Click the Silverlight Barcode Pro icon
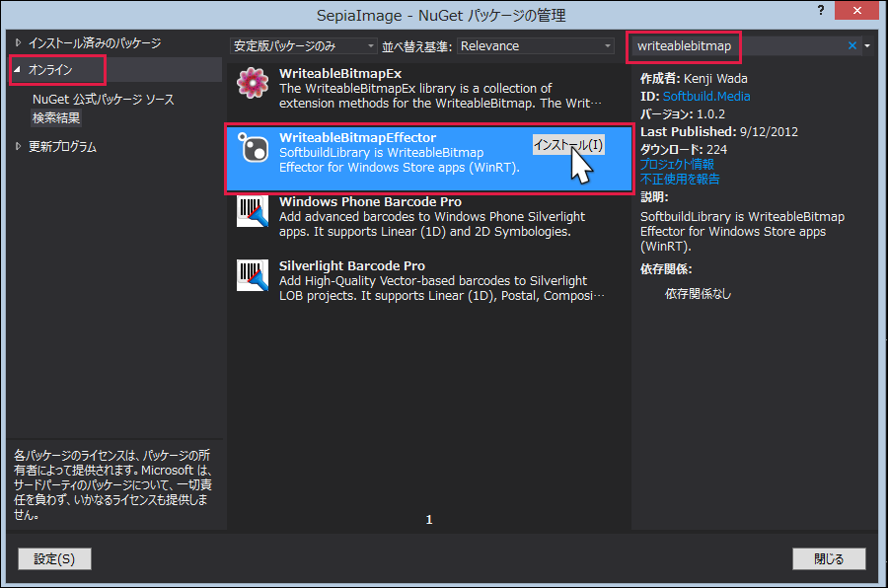 253,275
